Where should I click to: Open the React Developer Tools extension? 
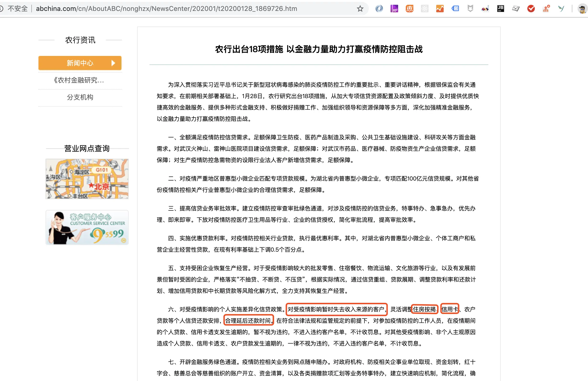(x=425, y=9)
